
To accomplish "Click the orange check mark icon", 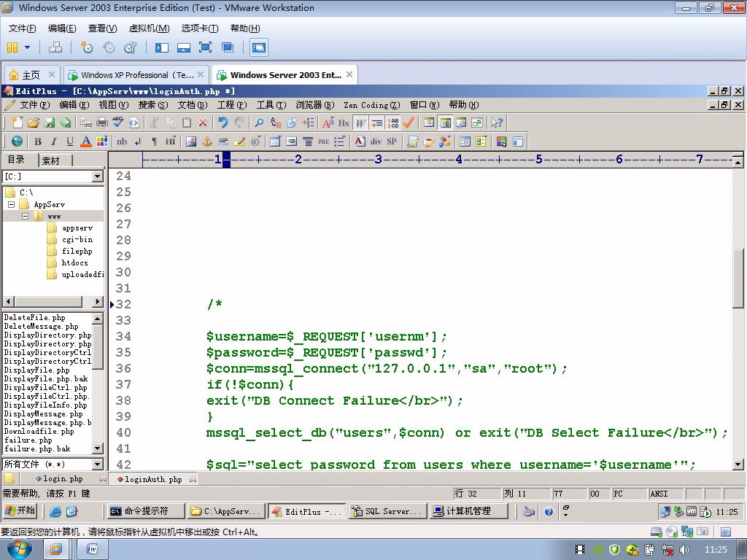I will click(409, 122).
